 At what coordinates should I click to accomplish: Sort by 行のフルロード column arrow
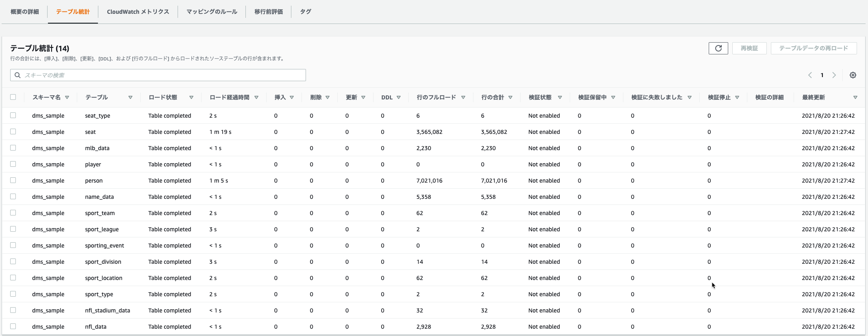463,97
